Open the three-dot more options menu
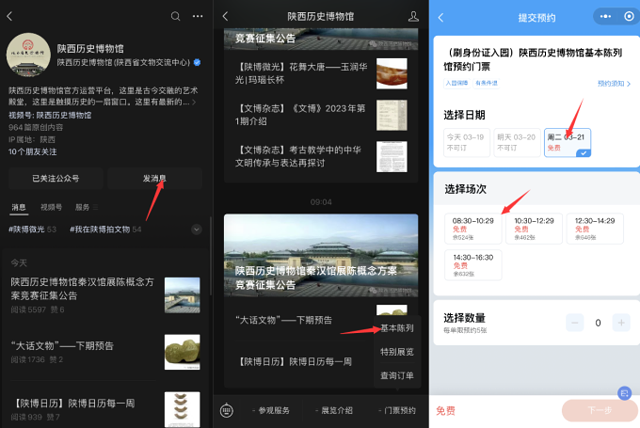Viewport: 640px width, 428px height. point(199,17)
